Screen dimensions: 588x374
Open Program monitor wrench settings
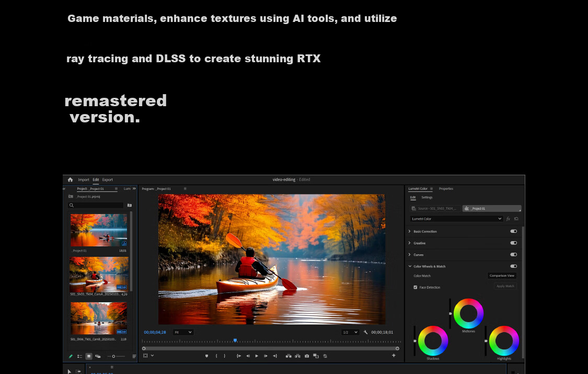tap(366, 332)
